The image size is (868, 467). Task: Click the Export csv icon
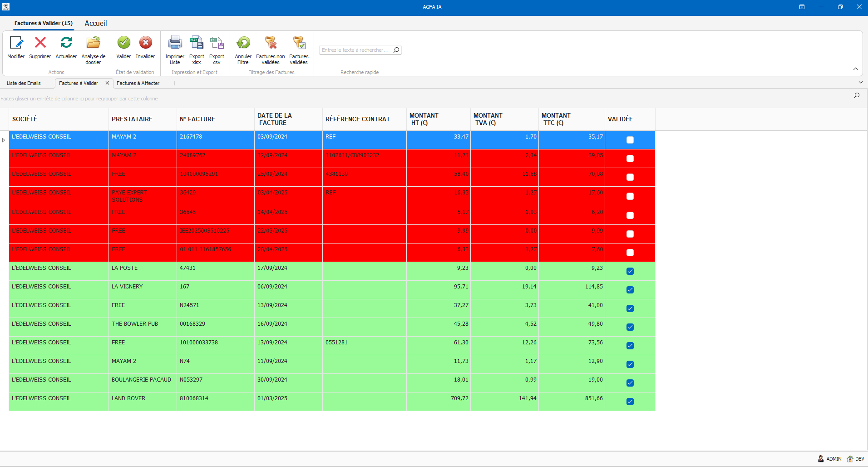coord(217,43)
